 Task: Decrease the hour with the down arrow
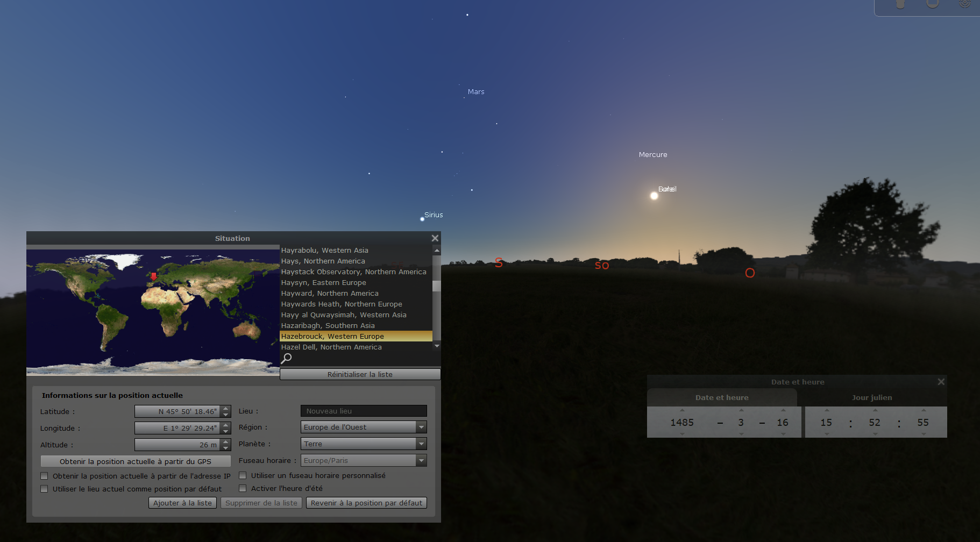tap(826, 434)
